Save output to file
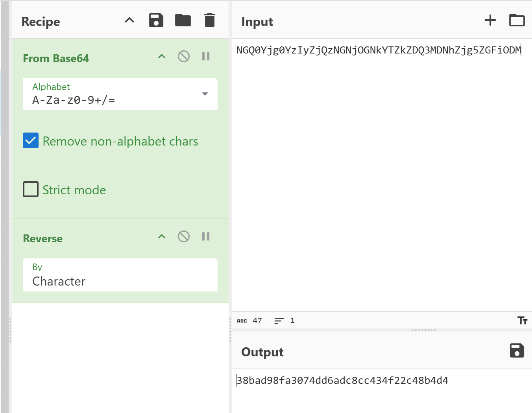Image resolution: width=532 pixels, height=413 pixels. [517, 350]
